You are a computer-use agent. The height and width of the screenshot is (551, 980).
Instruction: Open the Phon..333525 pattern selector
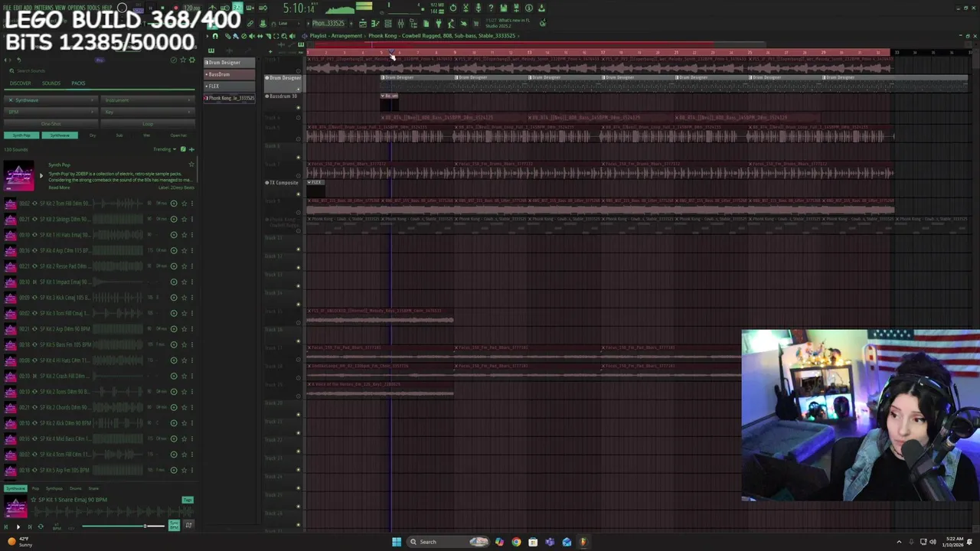click(x=329, y=24)
